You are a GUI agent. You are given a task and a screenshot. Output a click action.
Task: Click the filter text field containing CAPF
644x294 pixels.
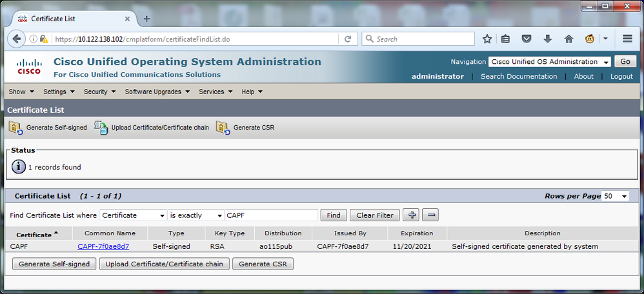pos(272,215)
